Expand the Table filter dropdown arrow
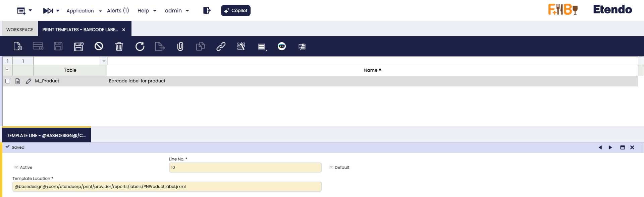Viewport: 644px width, 197px height. [104, 61]
